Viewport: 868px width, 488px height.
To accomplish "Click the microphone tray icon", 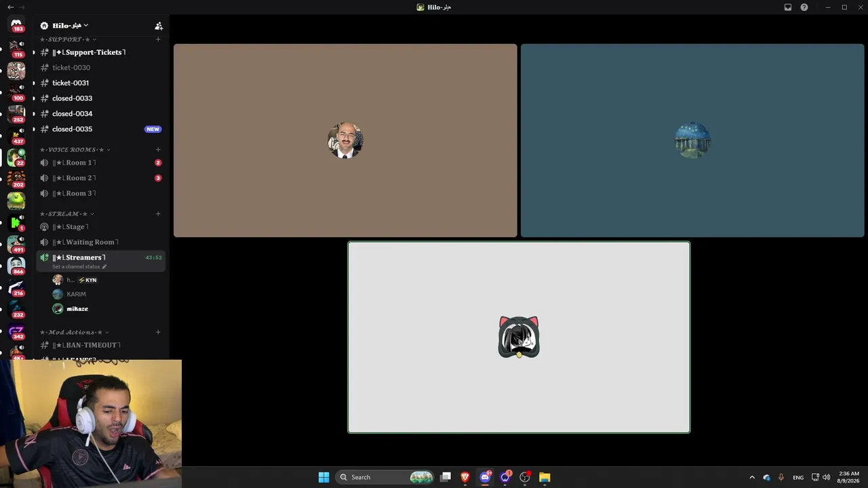I will pyautogui.click(x=781, y=477).
